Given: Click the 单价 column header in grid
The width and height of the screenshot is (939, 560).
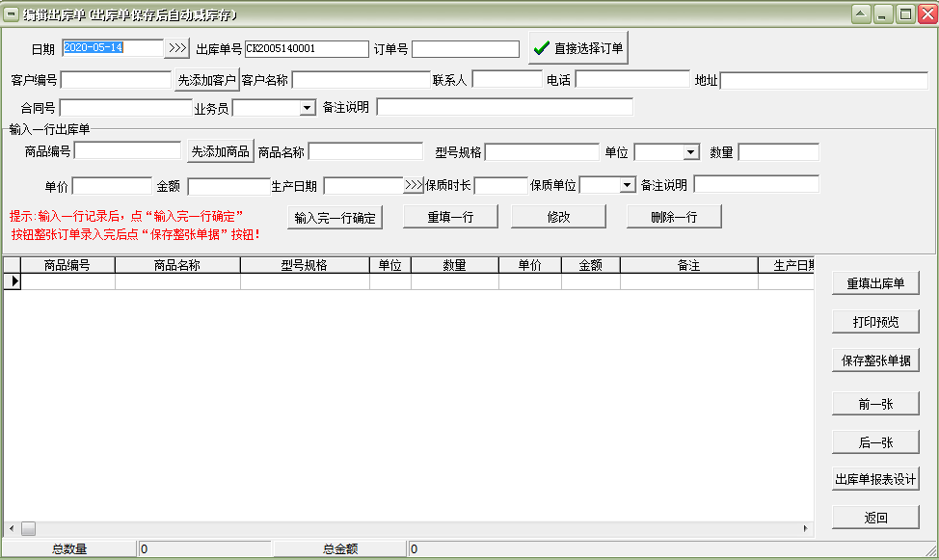Looking at the screenshot, I should (530, 265).
